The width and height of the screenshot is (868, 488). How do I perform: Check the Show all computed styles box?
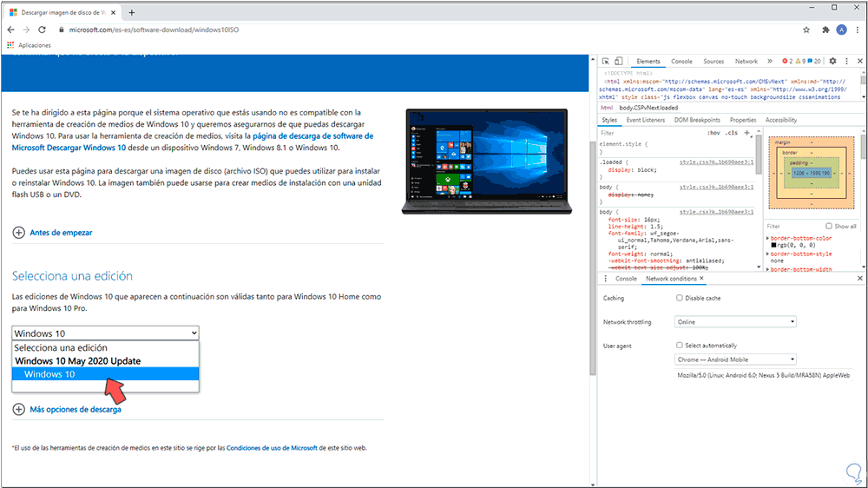(x=829, y=226)
